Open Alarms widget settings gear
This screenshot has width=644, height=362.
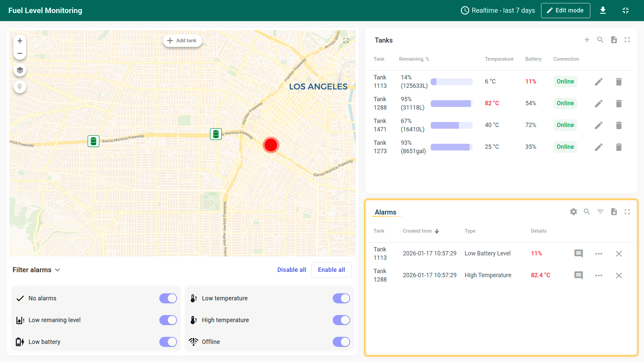[574, 212]
